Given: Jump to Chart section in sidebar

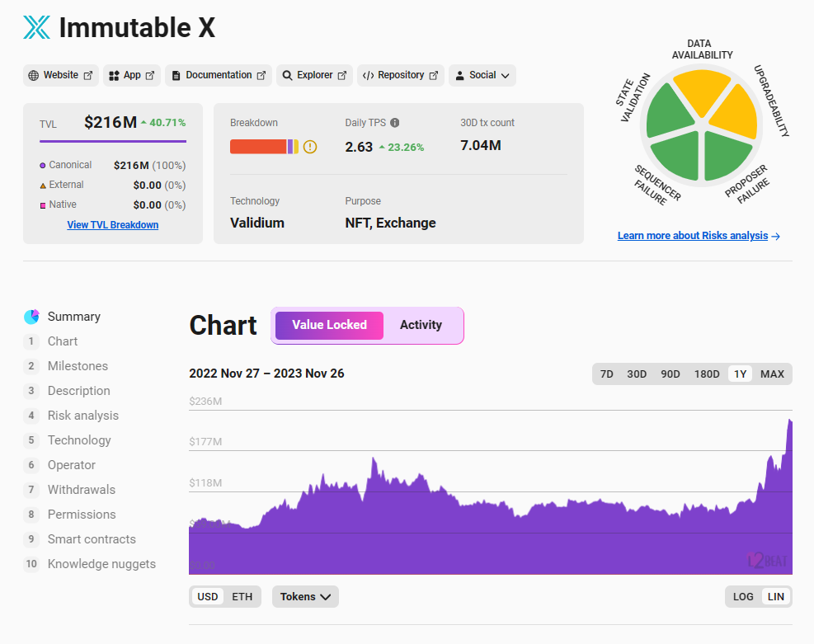Looking at the screenshot, I should [51, 341].
